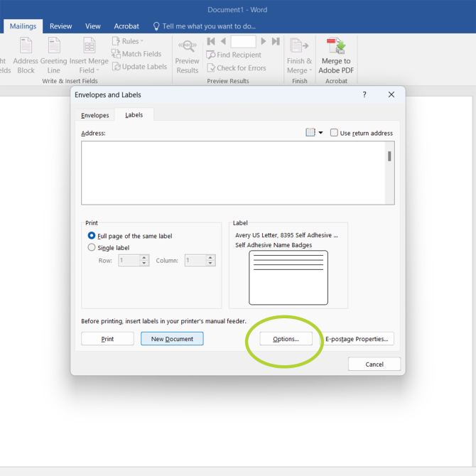Click the Address box scrollbar thumb
This screenshot has width=476, height=476.
[389, 156]
